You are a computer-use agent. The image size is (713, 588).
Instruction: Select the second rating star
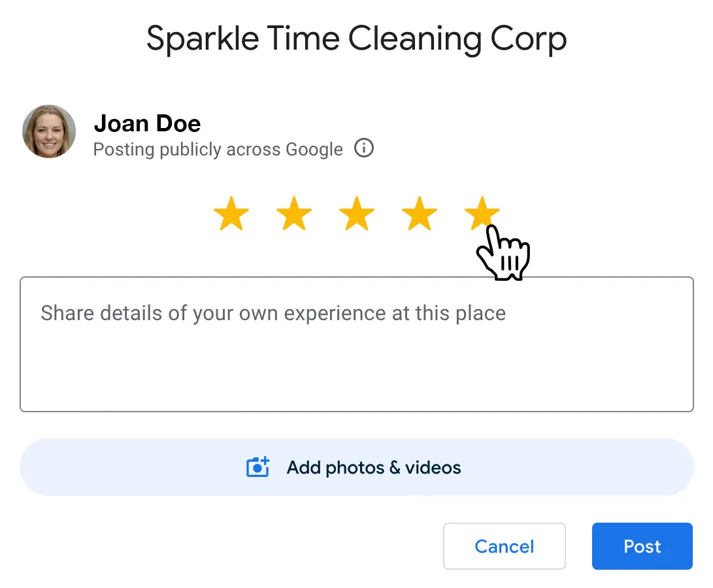click(294, 214)
